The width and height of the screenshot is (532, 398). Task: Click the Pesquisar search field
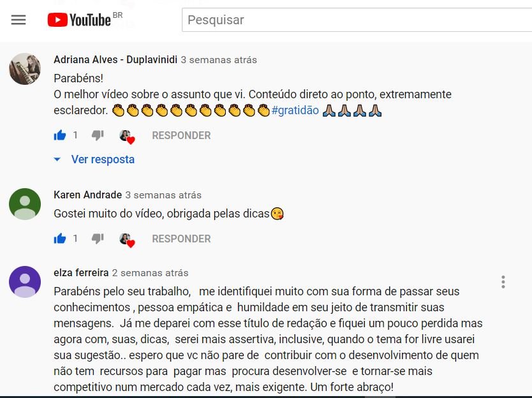tap(357, 20)
